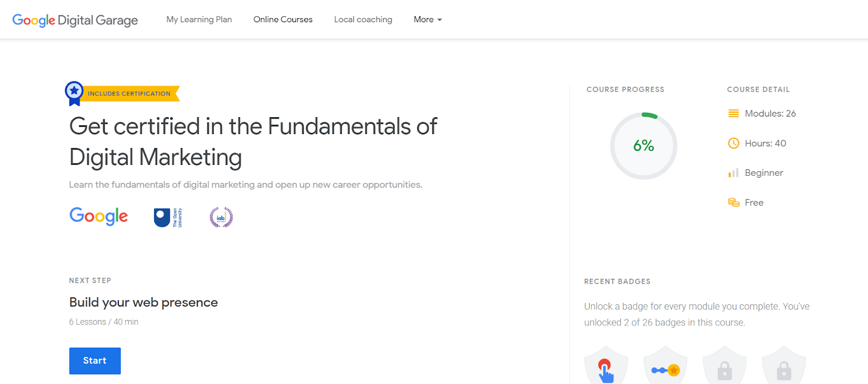
Task: Click the Beginner level bars icon
Action: click(733, 173)
